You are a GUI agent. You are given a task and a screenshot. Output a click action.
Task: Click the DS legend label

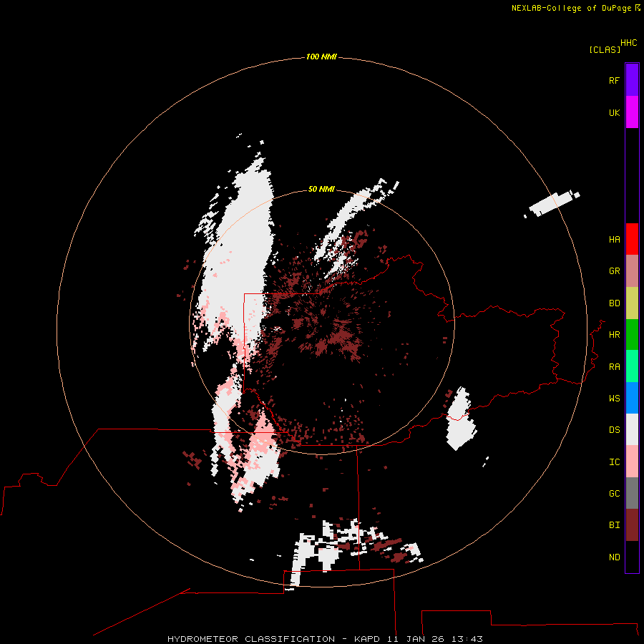[x=615, y=429]
